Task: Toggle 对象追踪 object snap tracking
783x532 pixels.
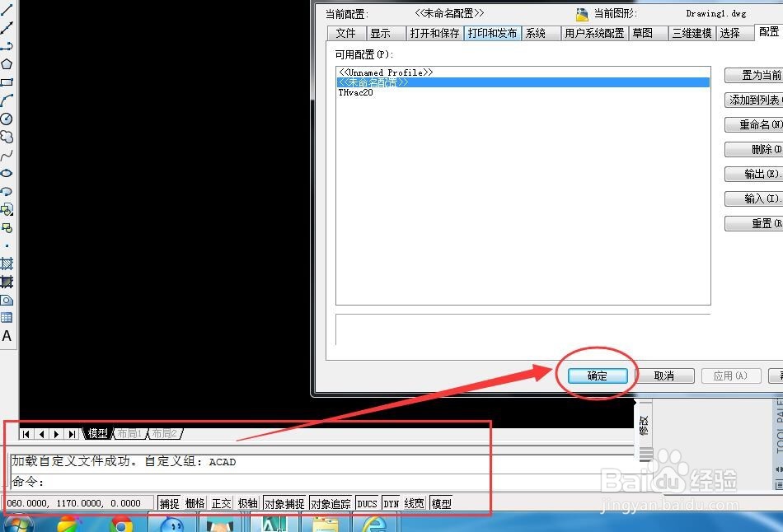Action: (331, 503)
